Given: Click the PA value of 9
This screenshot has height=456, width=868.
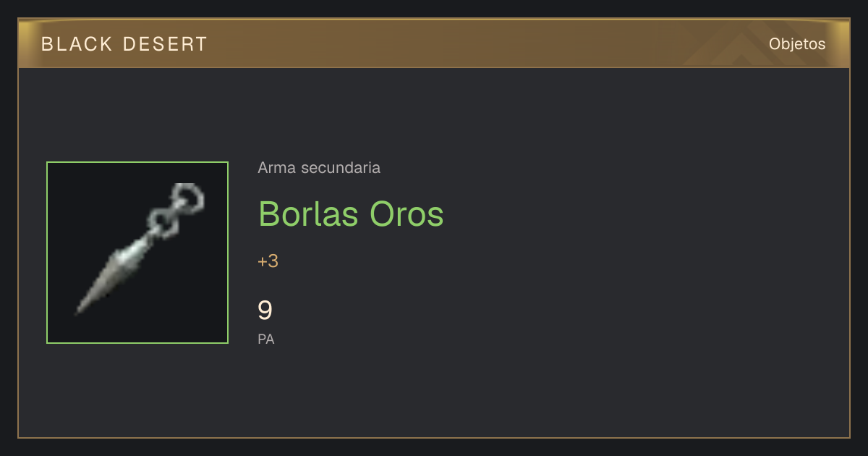Looking at the screenshot, I should 265,311.
